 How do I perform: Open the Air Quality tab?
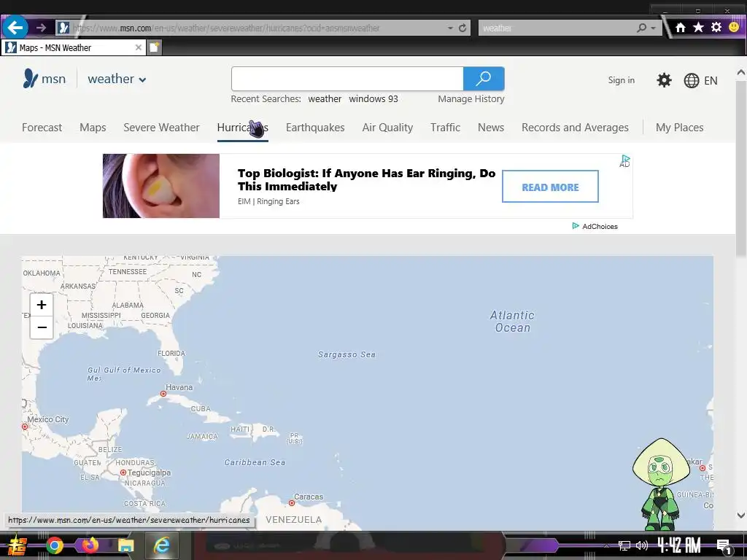pyautogui.click(x=387, y=128)
